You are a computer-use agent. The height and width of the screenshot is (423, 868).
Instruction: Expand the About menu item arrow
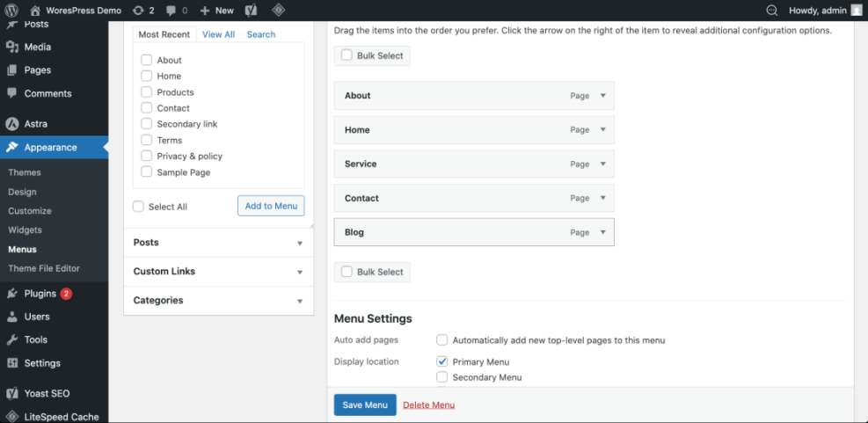[x=603, y=96]
